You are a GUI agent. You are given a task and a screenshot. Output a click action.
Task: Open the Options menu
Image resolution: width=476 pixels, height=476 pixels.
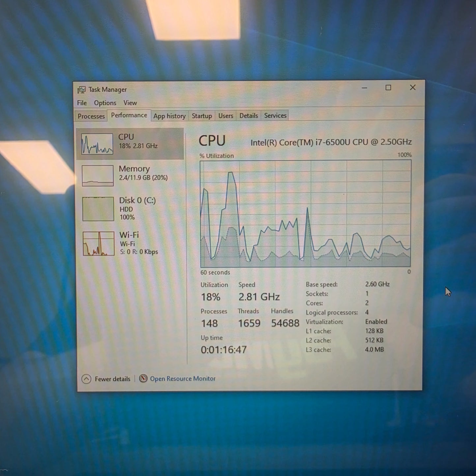105,103
